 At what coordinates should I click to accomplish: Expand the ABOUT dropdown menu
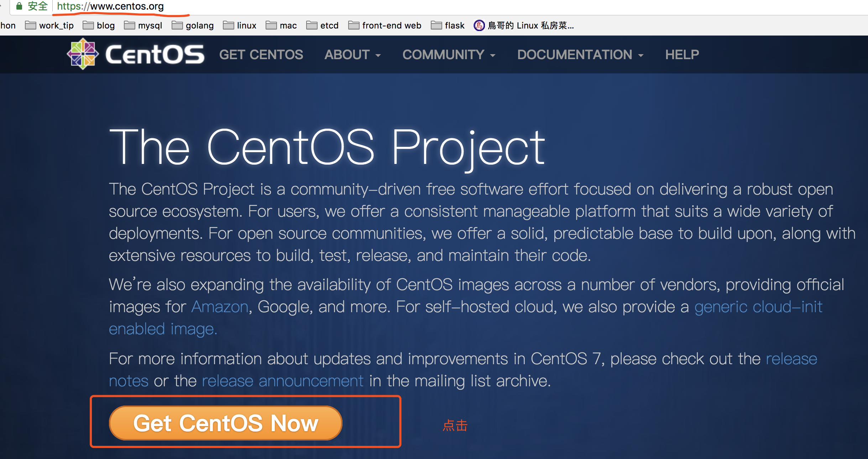(352, 55)
